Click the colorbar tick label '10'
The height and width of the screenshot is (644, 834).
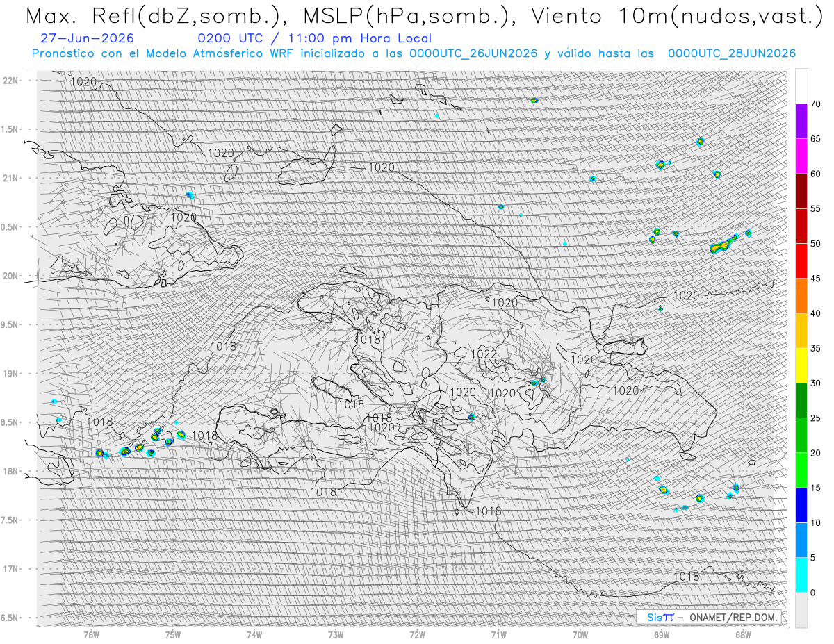[816, 522]
